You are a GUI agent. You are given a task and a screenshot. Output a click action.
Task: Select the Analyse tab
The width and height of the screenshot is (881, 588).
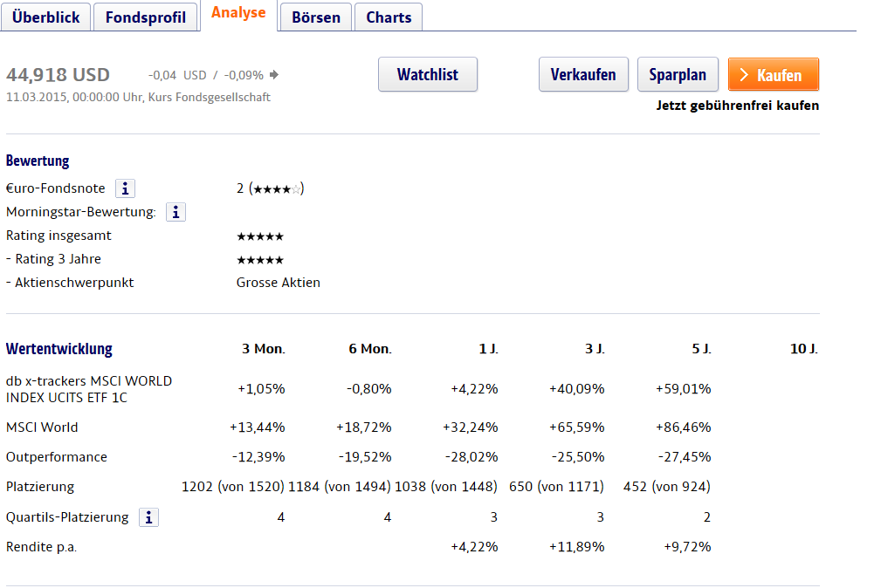coord(238,13)
